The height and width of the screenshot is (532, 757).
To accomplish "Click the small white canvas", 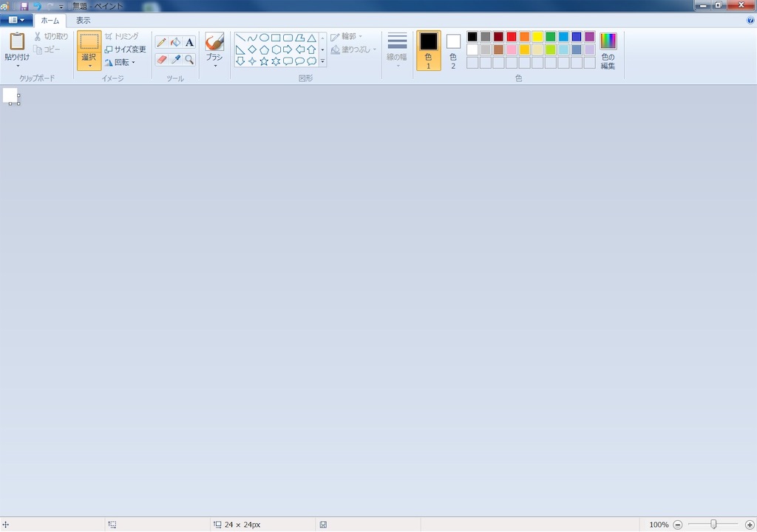I will pyautogui.click(x=10, y=95).
